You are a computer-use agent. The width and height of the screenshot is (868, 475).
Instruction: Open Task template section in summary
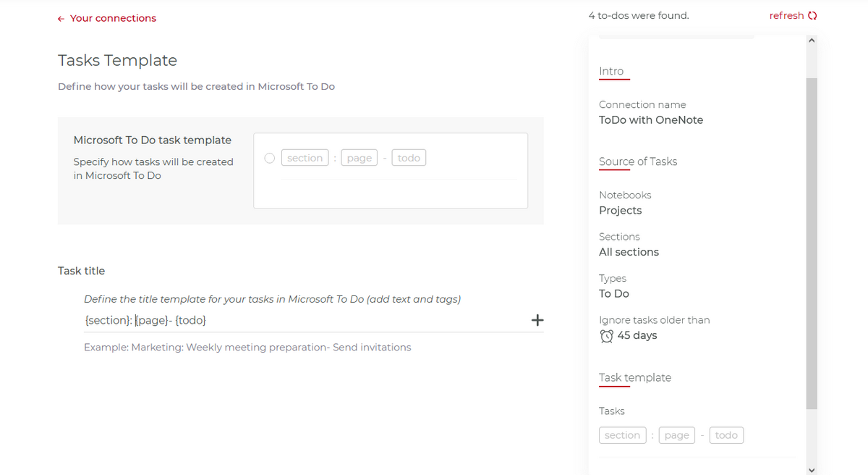(635, 377)
